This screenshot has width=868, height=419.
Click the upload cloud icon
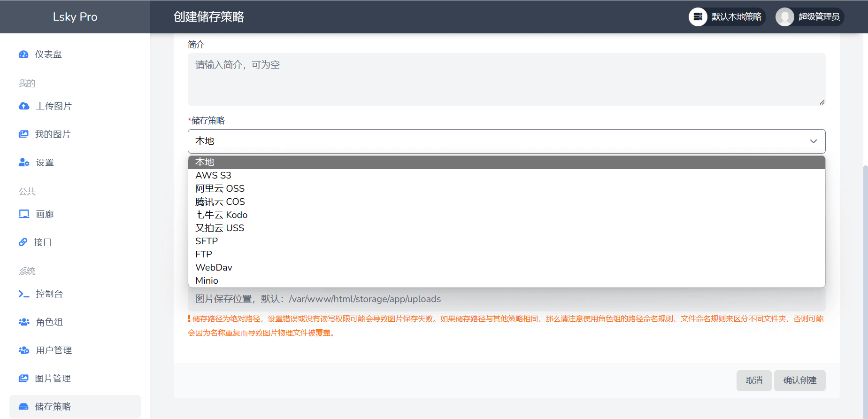(x=24, y=106)
